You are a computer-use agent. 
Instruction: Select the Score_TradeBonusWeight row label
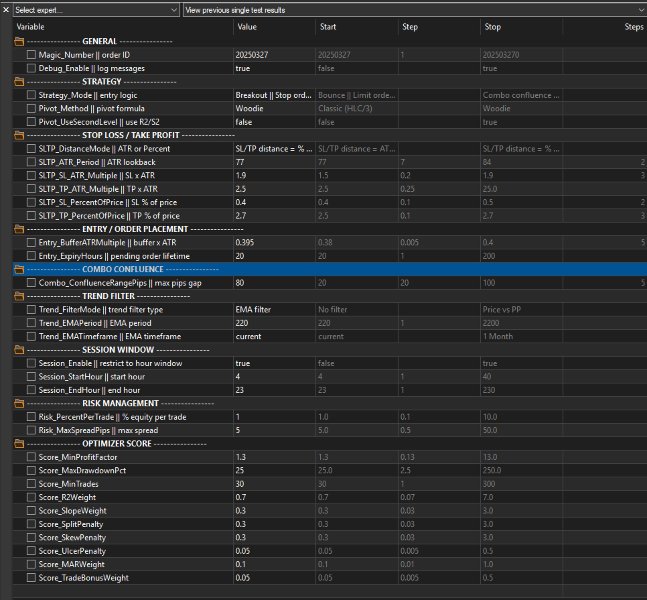tap(84, 578)
